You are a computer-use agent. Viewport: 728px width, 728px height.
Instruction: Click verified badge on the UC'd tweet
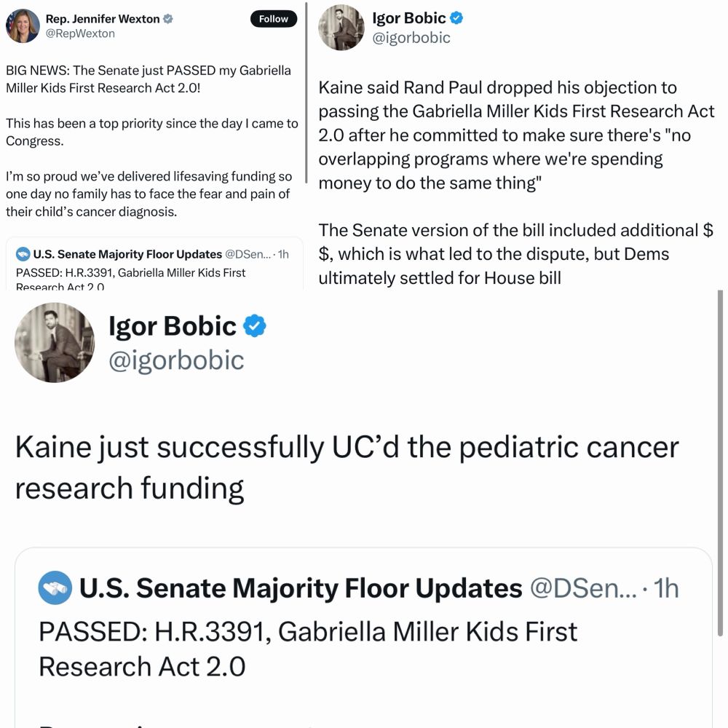pyautogui.click(x=254, y=327)
